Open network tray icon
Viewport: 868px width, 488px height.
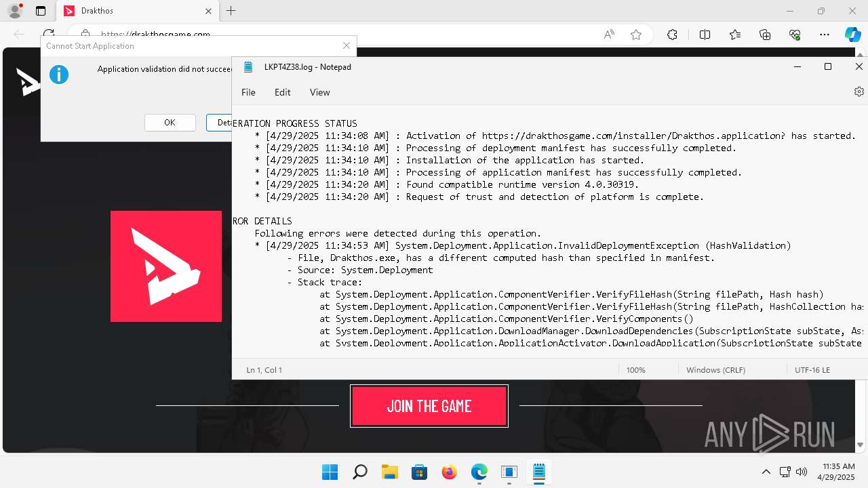coord(785,472)
